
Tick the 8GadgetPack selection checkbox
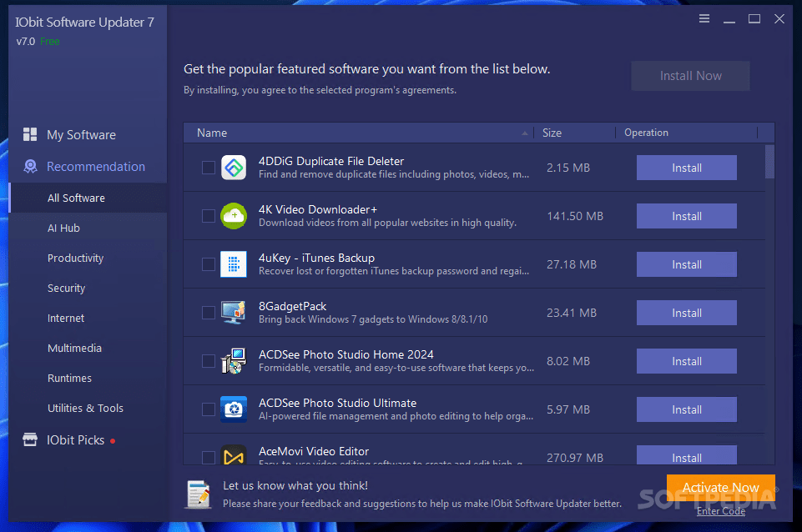(x=208, y=312)
